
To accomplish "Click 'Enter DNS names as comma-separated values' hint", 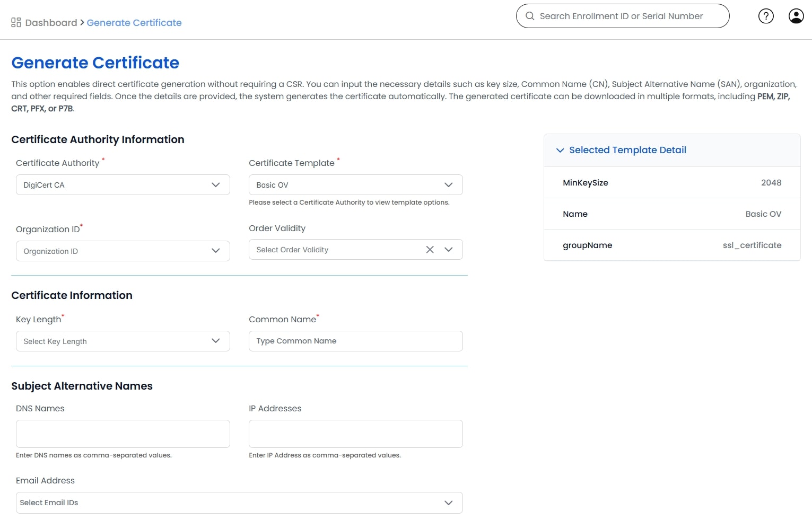I will click(94, 455).
